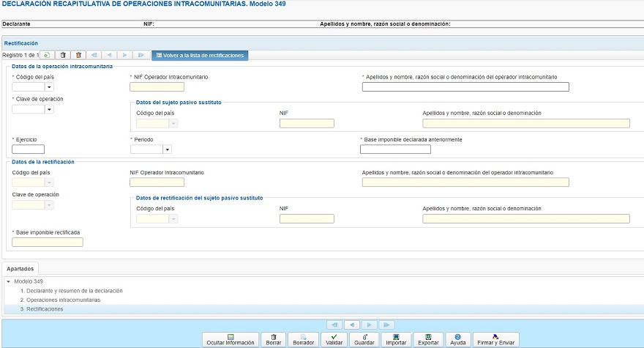Go to next section in bottom navigation
This screenshot has height=348, width=644.
pos(370,325)
